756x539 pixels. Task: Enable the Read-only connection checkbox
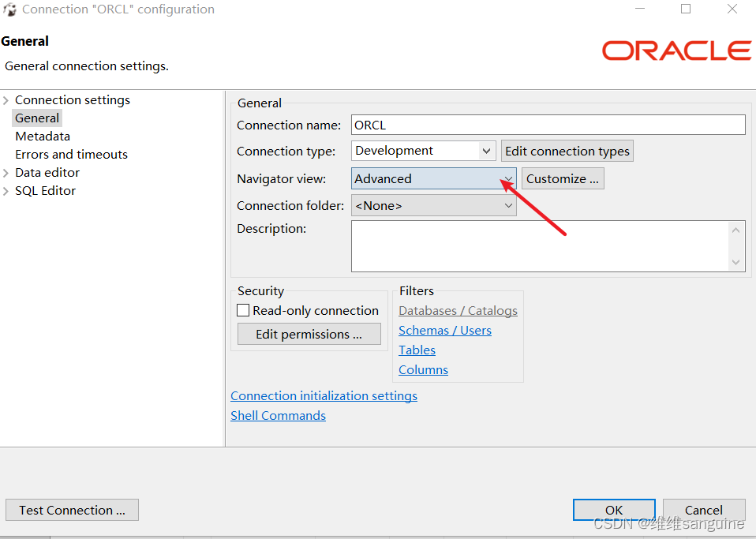click(243, 310)
